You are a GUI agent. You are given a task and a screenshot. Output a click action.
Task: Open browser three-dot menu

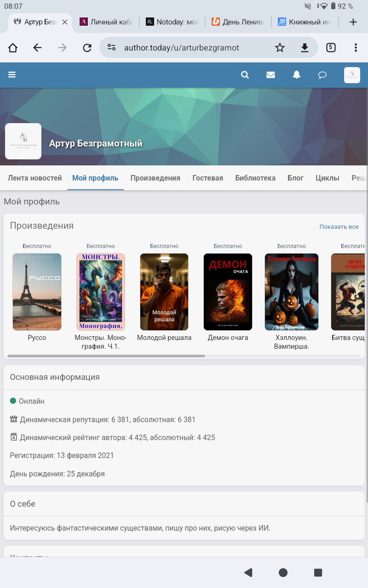(356, 48)
